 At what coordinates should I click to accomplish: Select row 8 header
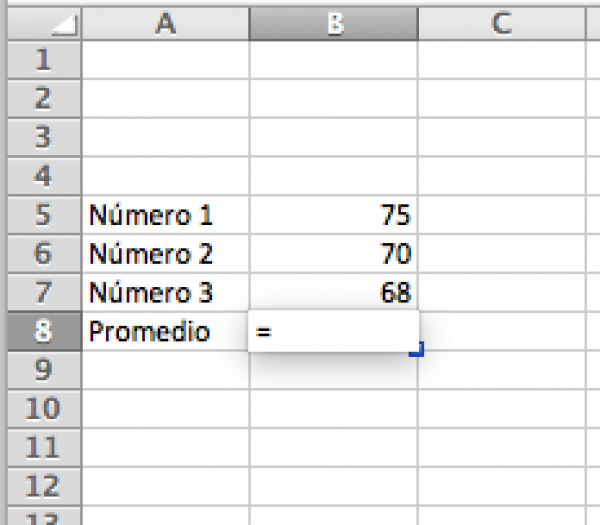[42, 331]
